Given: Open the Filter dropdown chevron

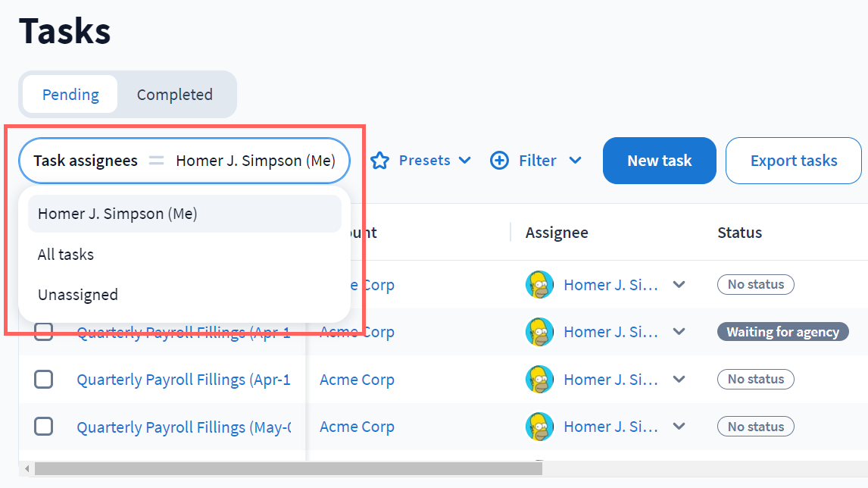Looking at the screenshot, I should (x=575, y=161).
